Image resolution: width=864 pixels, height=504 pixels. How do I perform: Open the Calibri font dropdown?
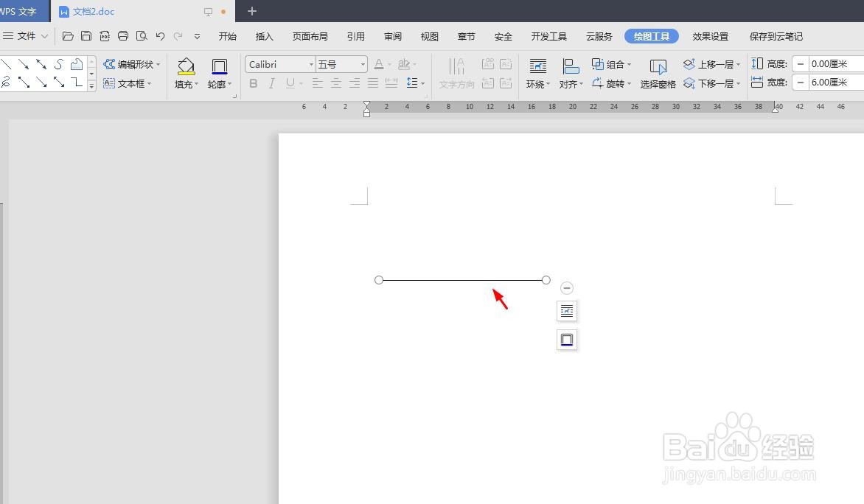(311, 64)
